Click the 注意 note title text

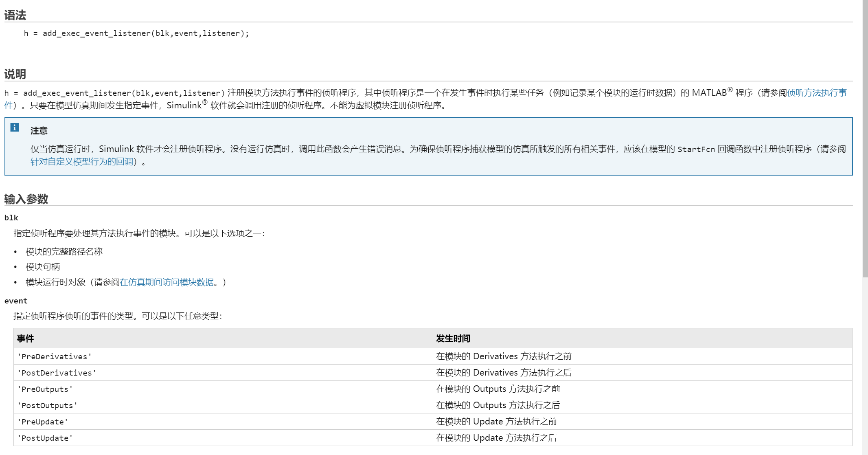tap(38, 130)
